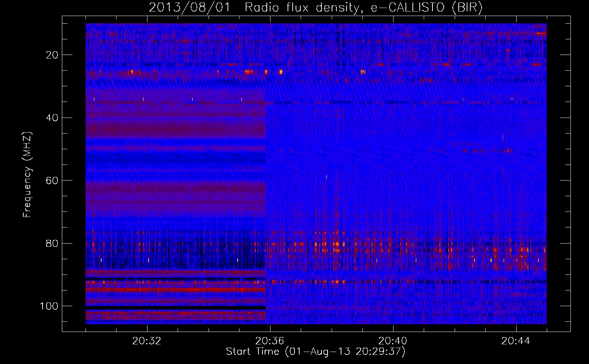Click the 20:44 time tick label
The width and height of the screenshot is (589, 364).
tap(516, 341)
